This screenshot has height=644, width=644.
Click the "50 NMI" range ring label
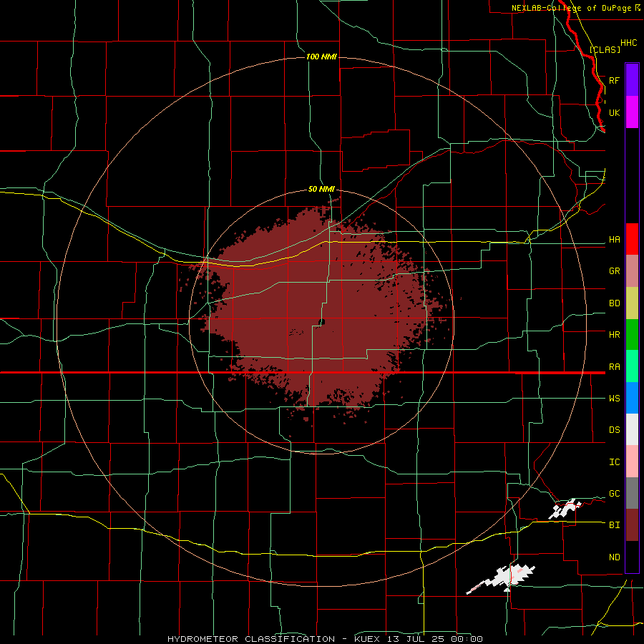[321, 190]
